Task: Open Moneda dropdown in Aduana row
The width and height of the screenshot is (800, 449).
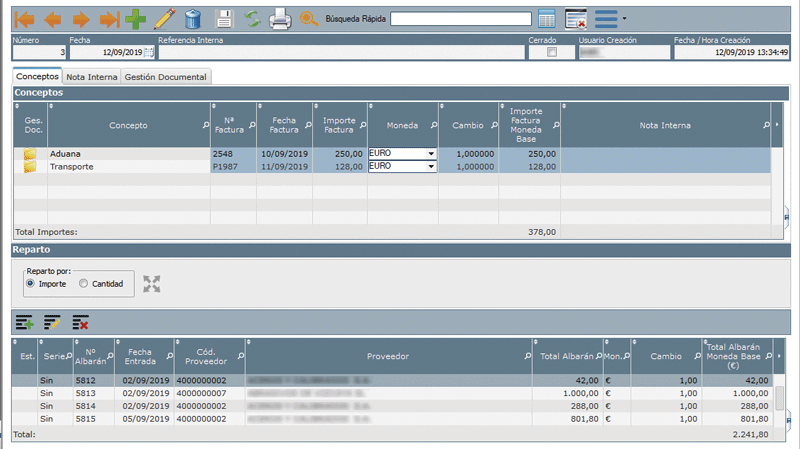Action: (x=431, y=153)
